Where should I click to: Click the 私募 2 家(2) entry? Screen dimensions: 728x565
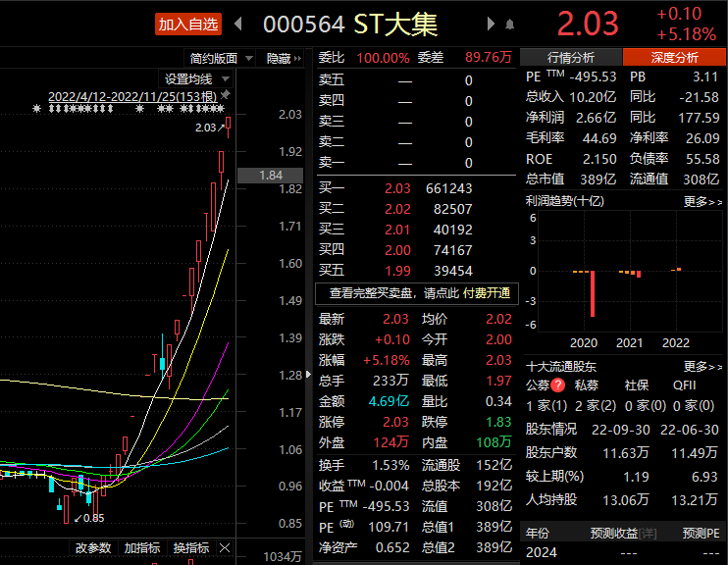pos(596,406)
